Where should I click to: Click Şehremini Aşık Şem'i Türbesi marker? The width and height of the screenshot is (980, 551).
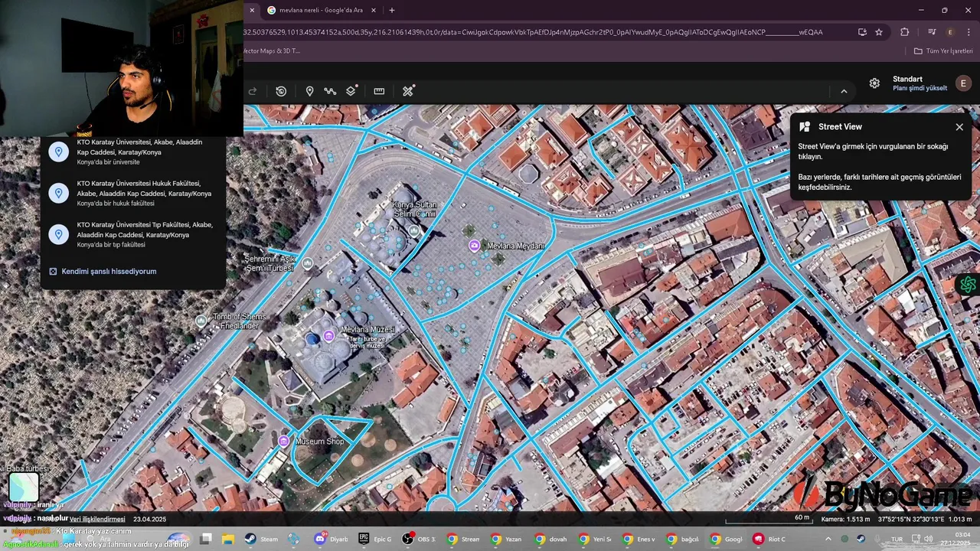click(x=308, y=263)
